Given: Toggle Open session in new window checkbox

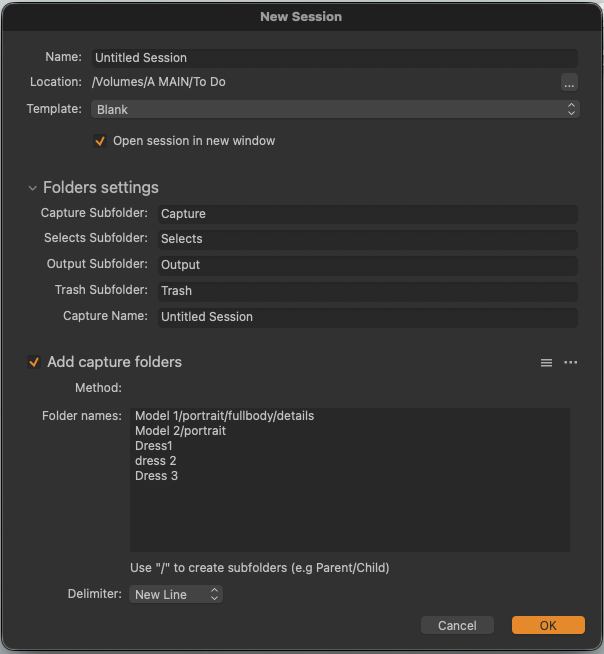Looking at the screenshot, I should point(100,141).
